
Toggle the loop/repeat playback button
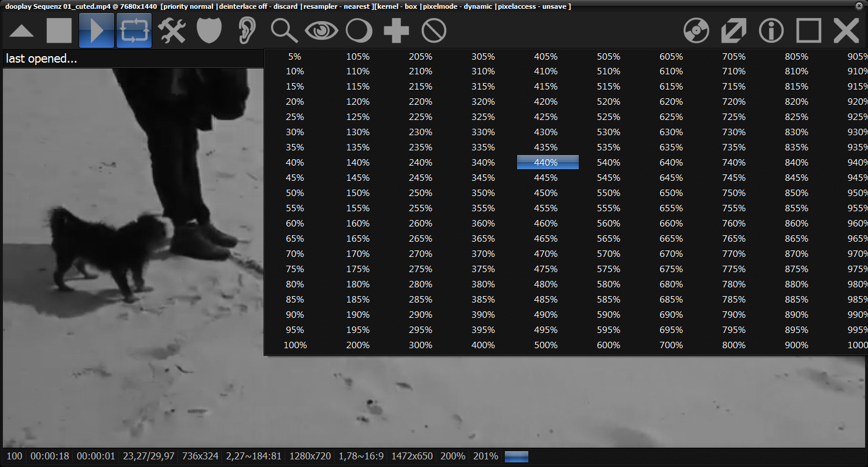coord(134,30)
